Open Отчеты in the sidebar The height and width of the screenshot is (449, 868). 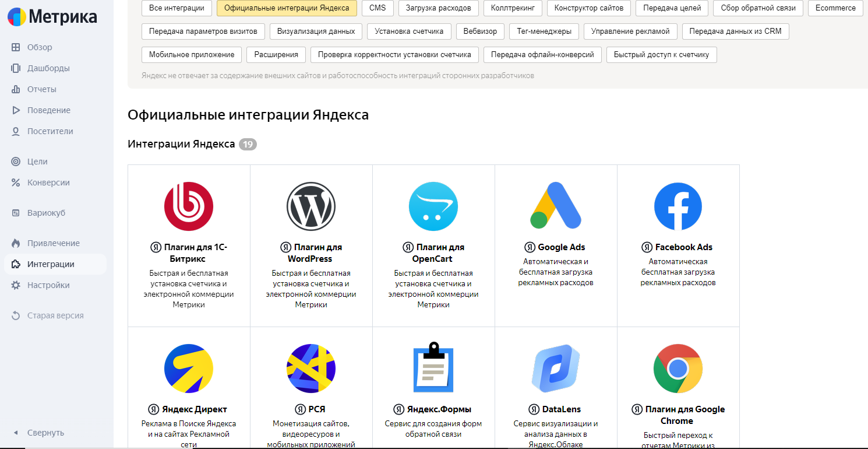[41, 89]
